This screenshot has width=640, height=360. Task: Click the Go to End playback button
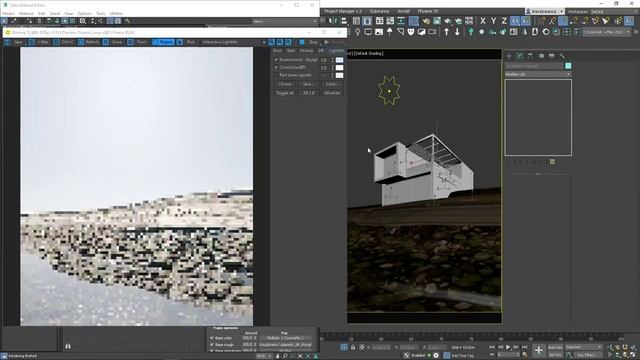(x=524, y=347)
